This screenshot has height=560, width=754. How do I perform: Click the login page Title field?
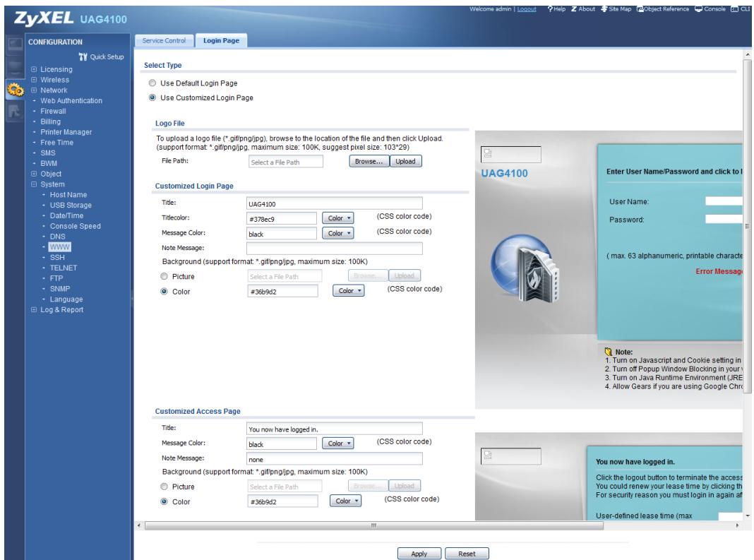click(334, 203)
